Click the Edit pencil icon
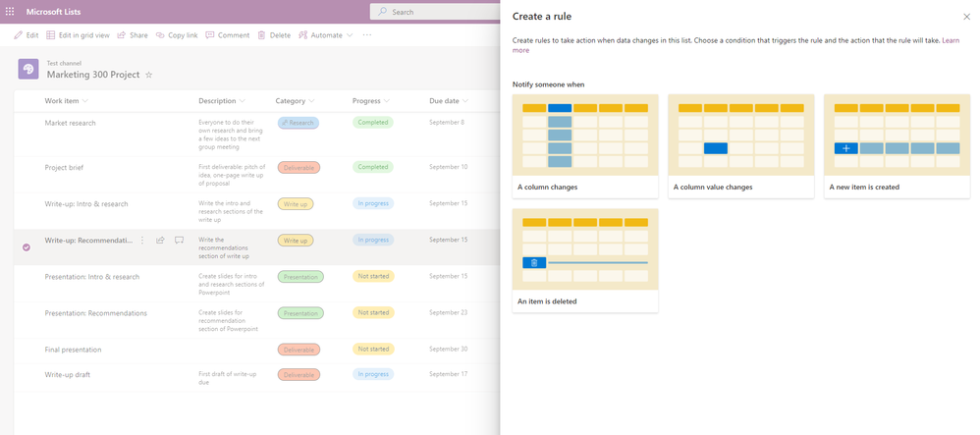 [x=19, y=35]
